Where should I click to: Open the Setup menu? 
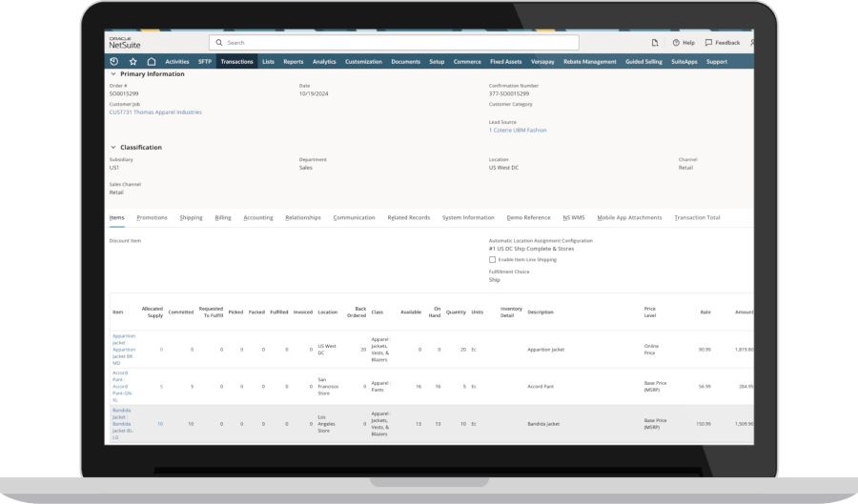coord(437,62)
